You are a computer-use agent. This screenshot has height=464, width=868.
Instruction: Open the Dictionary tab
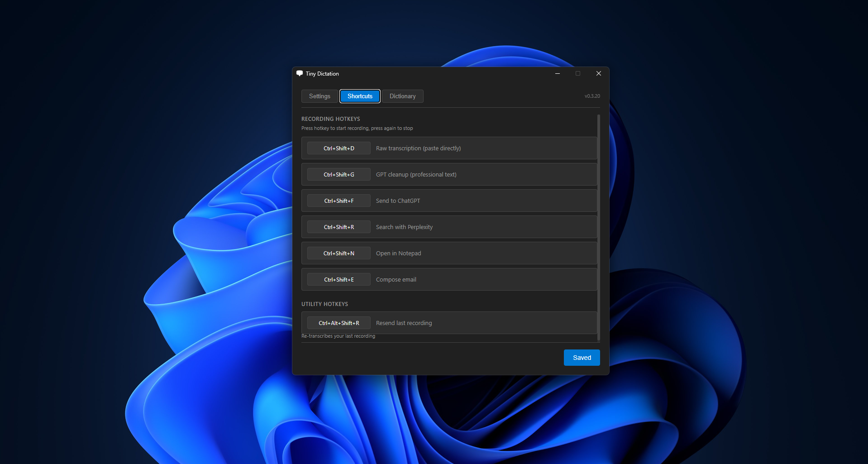(402, 96)
